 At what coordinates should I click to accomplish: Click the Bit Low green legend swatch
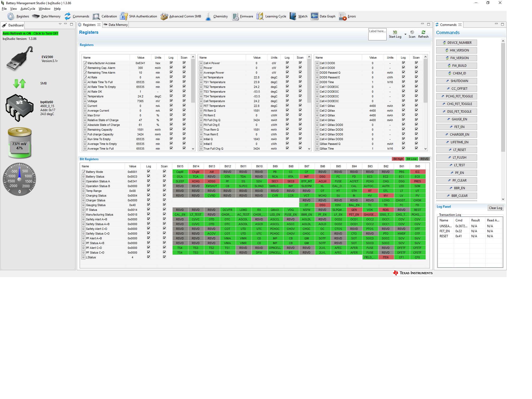(x=411, y=159)
